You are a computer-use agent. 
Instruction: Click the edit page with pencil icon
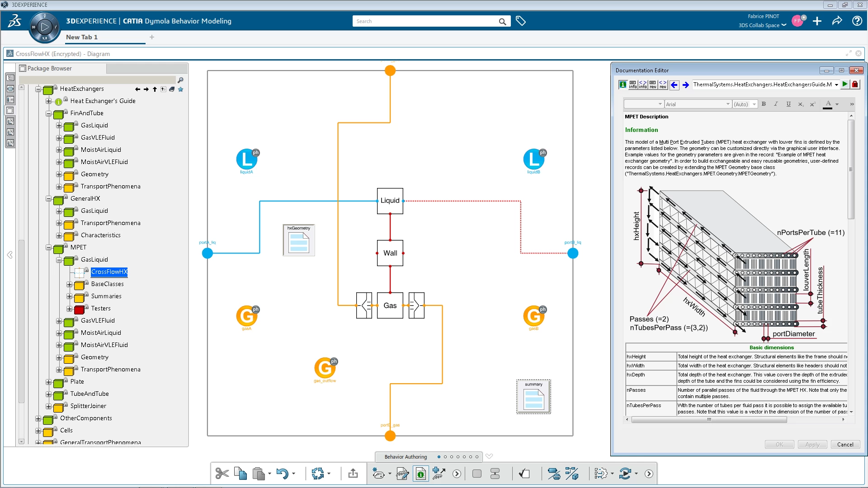(402, 474)
